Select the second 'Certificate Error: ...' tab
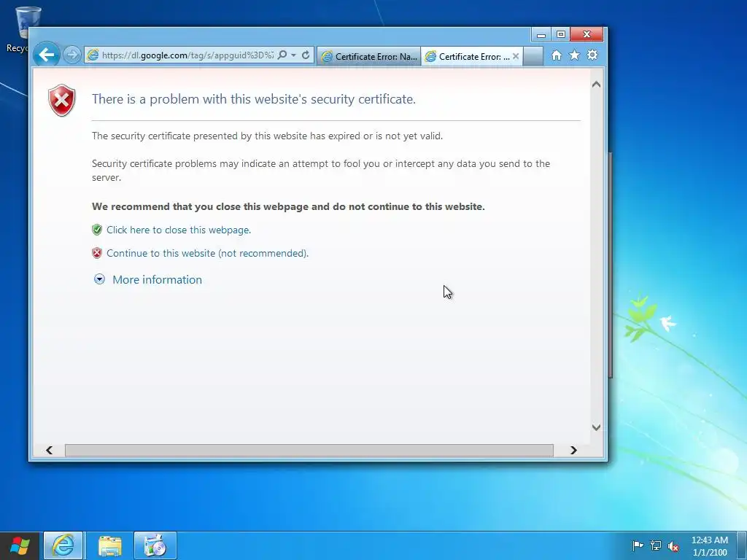 468,56
